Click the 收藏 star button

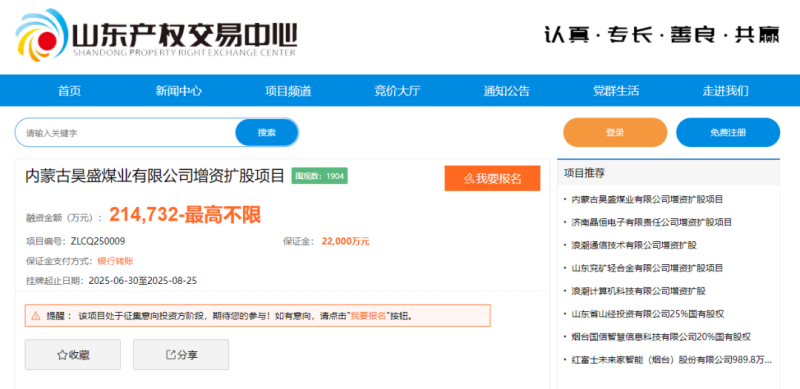click(73, 354)
